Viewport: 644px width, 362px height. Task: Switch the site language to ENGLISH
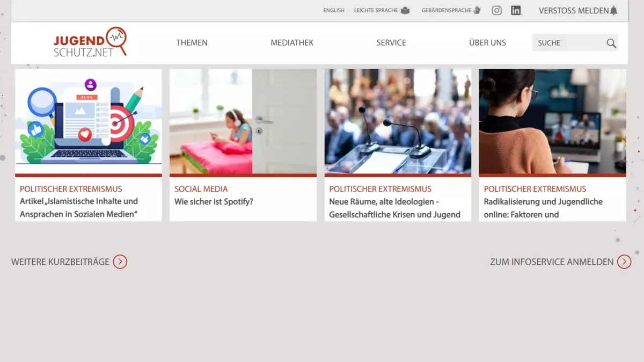coord(333,10)
